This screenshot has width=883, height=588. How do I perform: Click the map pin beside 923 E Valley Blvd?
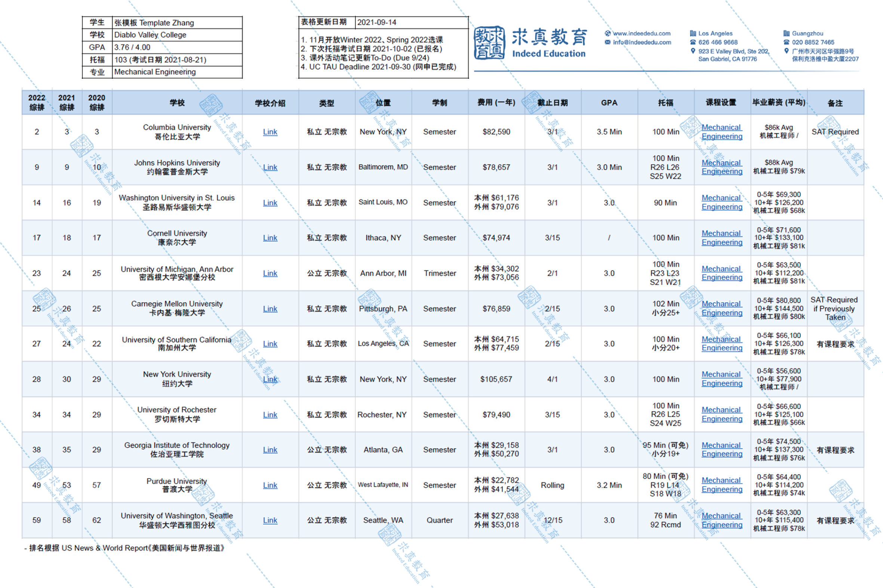693,51
